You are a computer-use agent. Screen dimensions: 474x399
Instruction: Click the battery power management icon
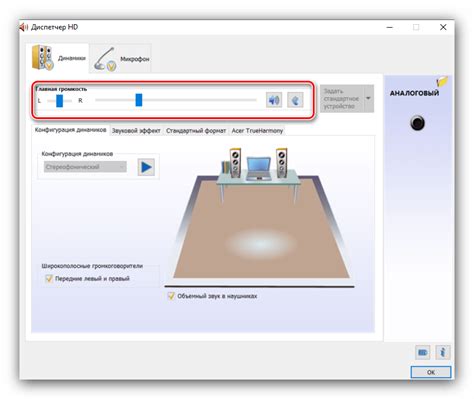click(423, 352)
